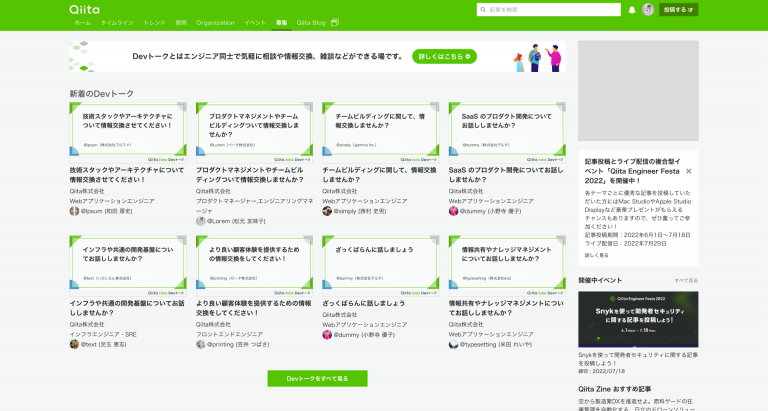Open the Organization nav item
This screenshot has height=411, width=768.
tap(215, 23)
